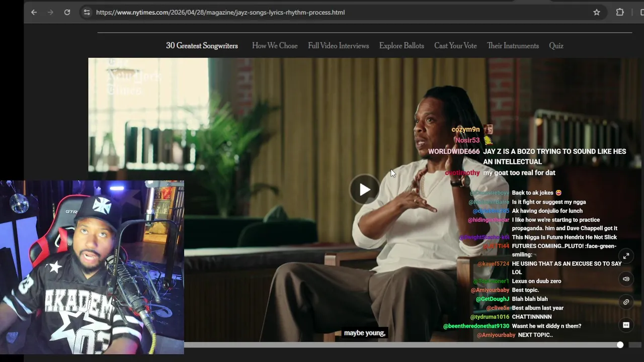
Task: Open the Quiz tab
Action: pos(556,46)
